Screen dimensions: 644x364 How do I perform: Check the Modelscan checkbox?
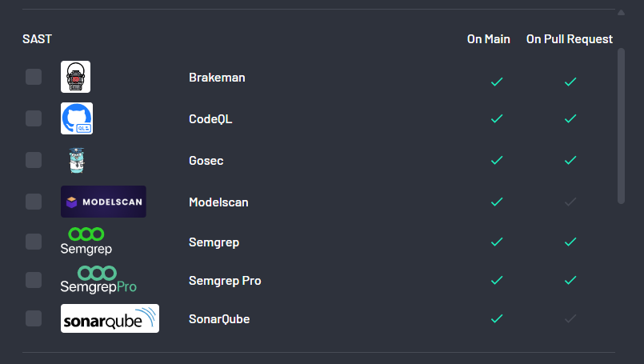(34, 202)
